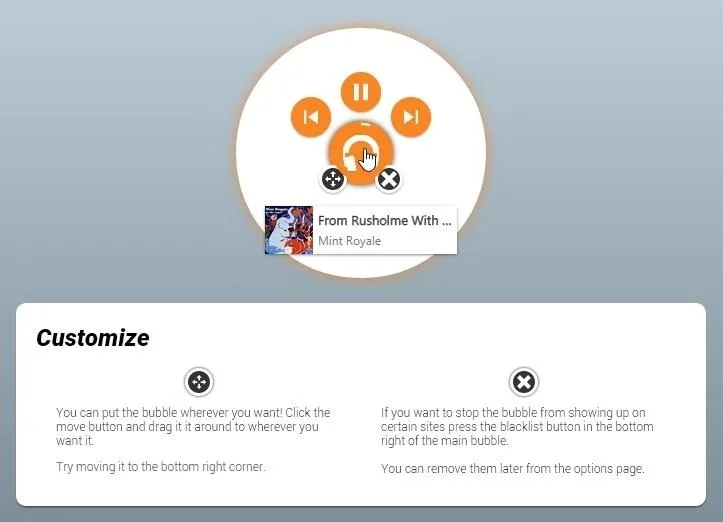Click the move button on the bubble

click(333, 179)
